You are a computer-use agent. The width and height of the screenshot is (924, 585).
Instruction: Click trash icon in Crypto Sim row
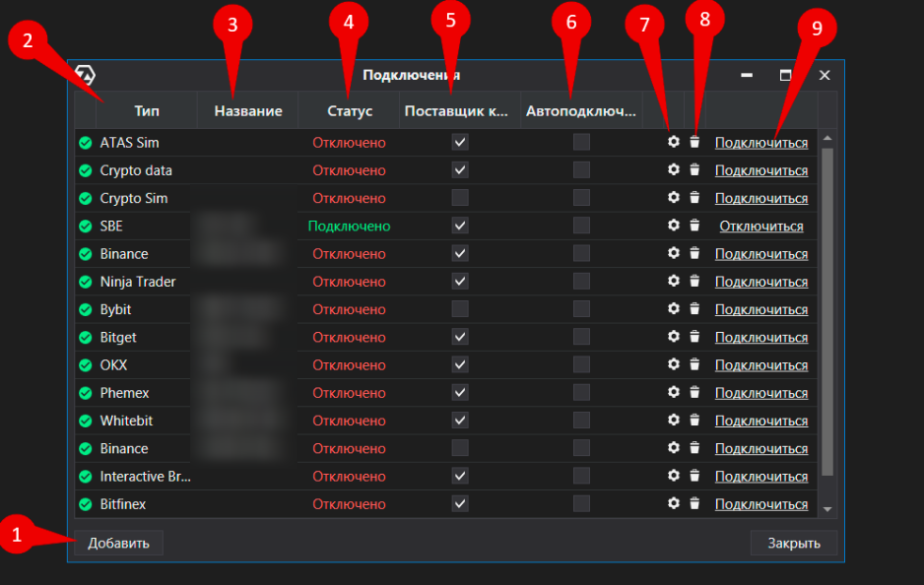pyautogui.click(x=694, y=197)
